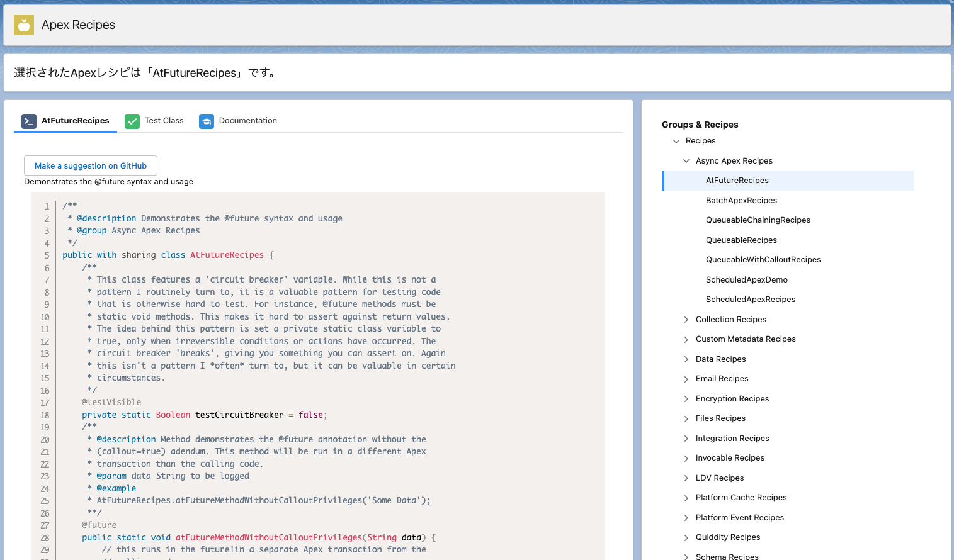Viewport: 954px width, 560px height.
Task: Open the Test Class tab
Action: [154, 121]
